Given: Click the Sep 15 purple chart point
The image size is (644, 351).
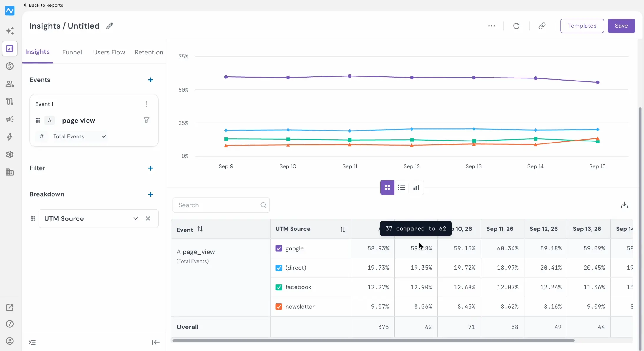Looking at the screenshot, I should 597,82.
